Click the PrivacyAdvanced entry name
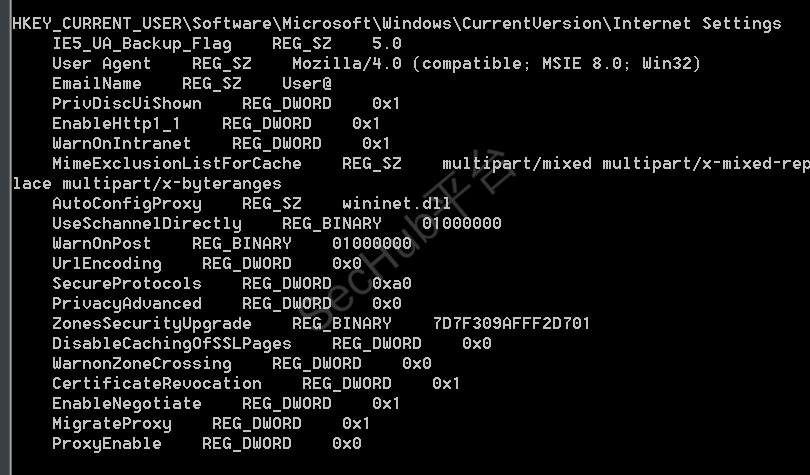 [x=126, y=303]
